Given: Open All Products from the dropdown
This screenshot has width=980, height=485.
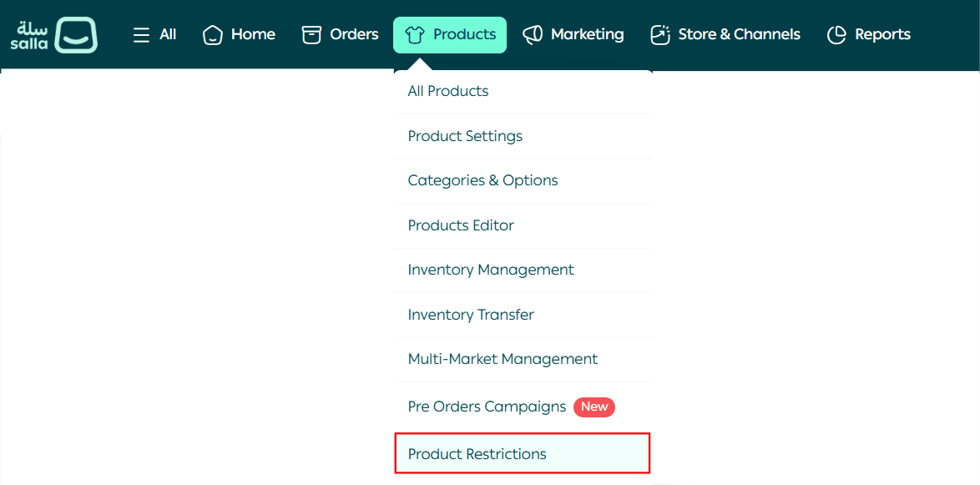Looking at the screenshot, I should click(448, 91).
